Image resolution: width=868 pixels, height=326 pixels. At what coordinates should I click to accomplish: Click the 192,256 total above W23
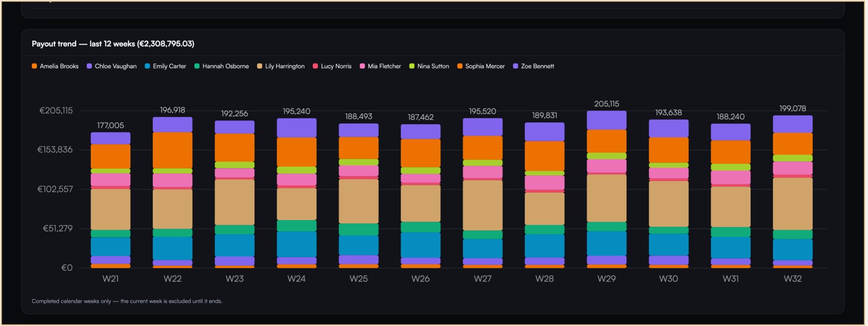point(234,113)
